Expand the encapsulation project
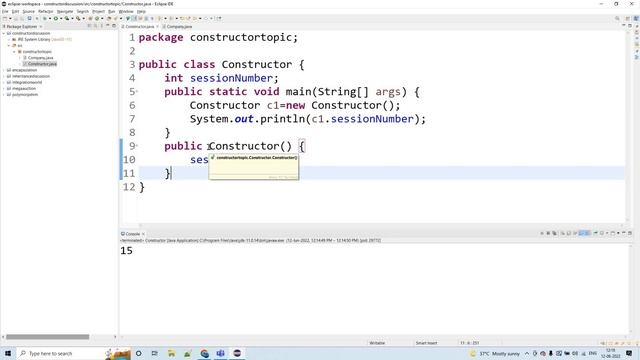 [x=4, y=70]
